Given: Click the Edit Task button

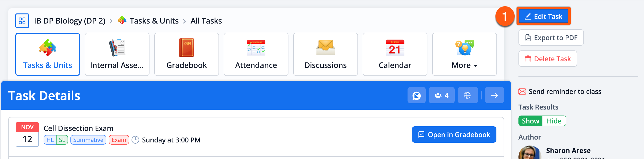Looking at the screenshot, I should click(x=544, y=17).
